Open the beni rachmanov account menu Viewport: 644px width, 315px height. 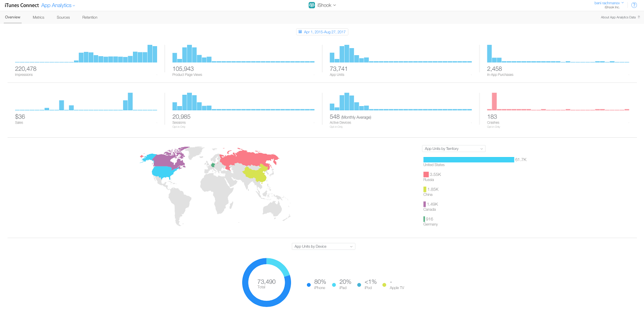tap(609, 3)
